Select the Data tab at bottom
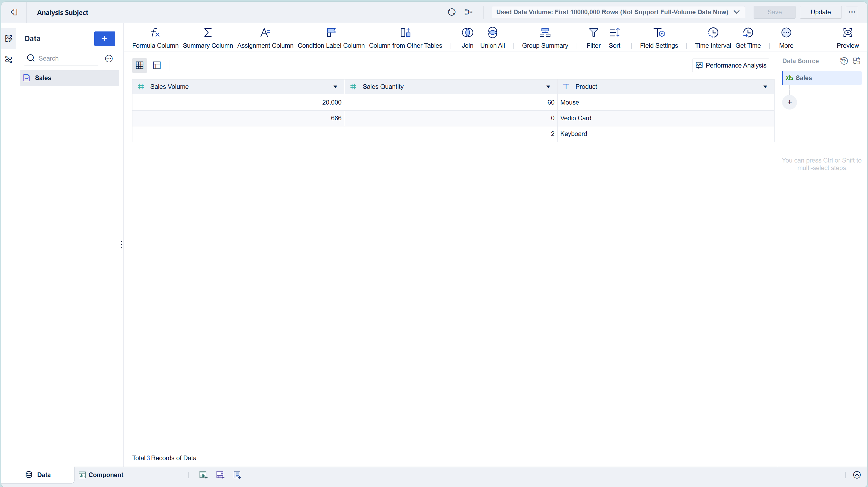 [38, 475]
